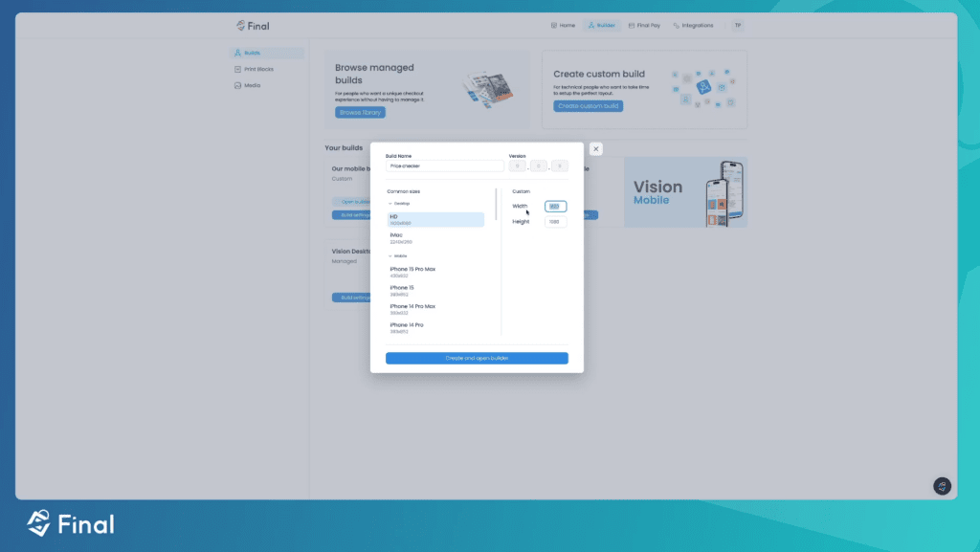Click the Integrations icon in navigation

tap(677, 26)
